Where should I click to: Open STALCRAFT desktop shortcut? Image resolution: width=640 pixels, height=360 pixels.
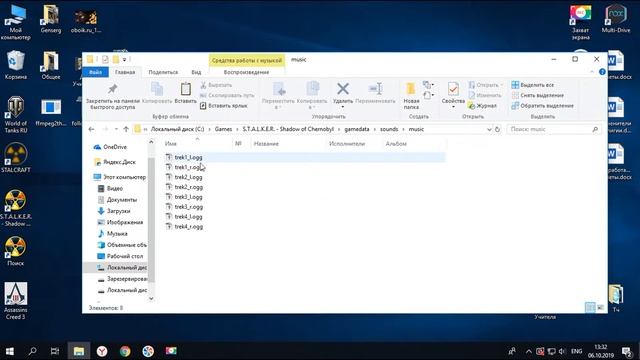[16, 158]
